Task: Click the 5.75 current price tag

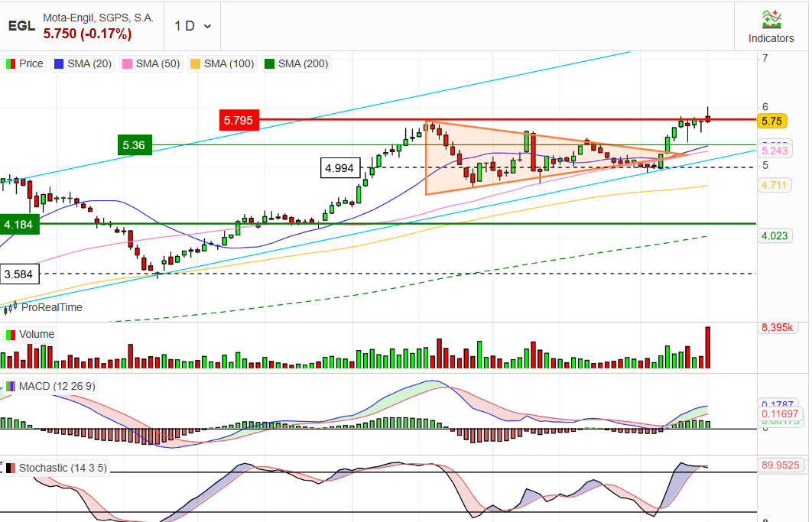Action: [771, 122]
